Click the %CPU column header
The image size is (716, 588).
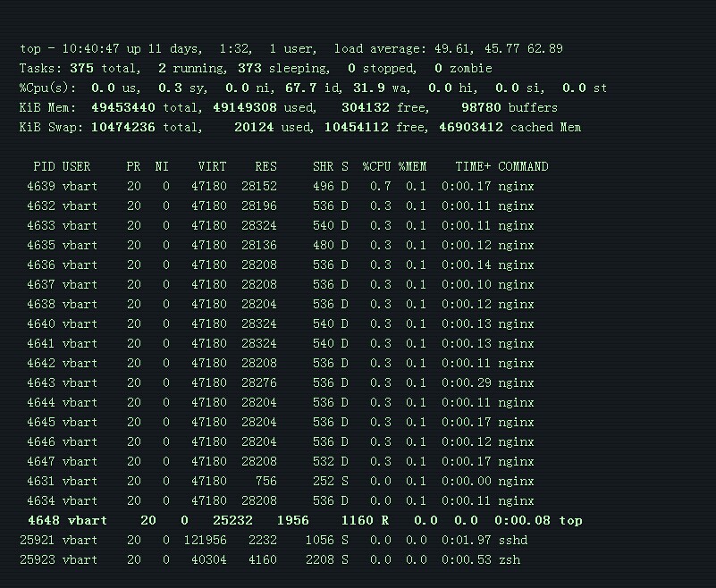tap(376, 166)
